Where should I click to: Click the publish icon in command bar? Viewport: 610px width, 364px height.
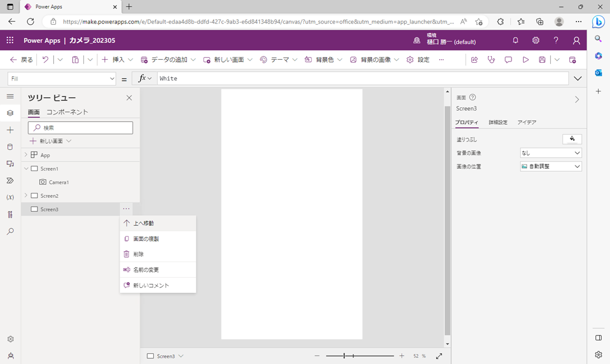pyautogui.click(x=573, y=59)
